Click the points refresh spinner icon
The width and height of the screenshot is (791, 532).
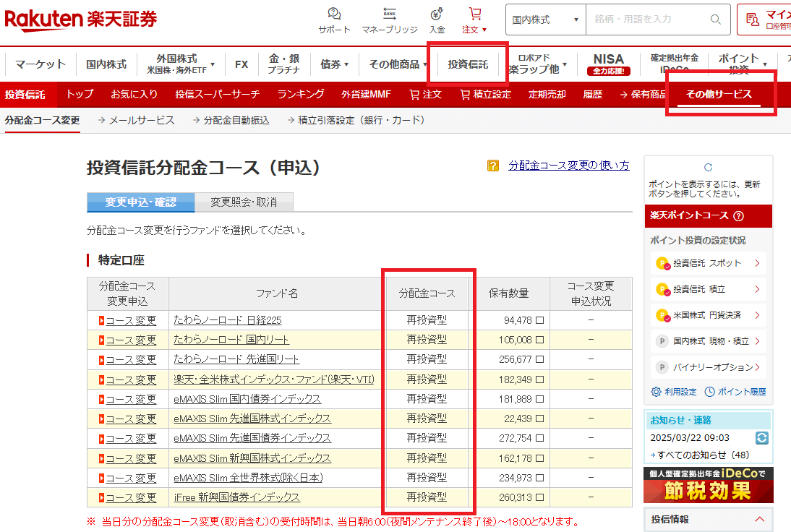709,168
